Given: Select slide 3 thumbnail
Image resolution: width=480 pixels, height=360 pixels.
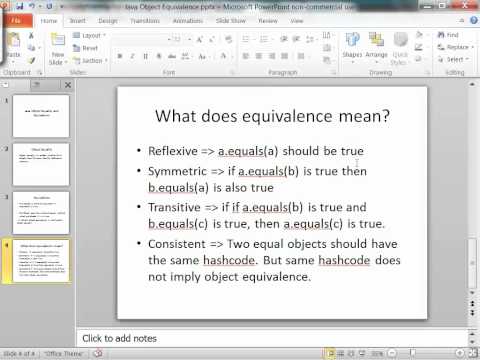Looking at the screenshot, I should click(x=41, y=213).
